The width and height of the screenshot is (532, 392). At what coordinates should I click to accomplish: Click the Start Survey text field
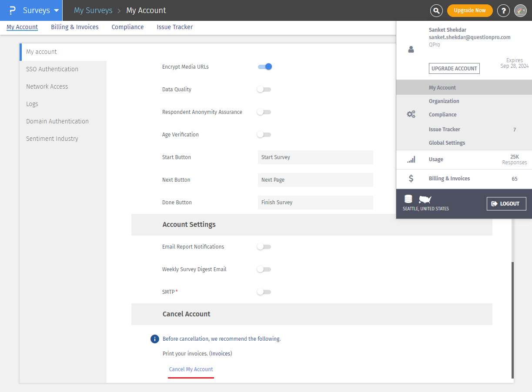tap(315, 157)
